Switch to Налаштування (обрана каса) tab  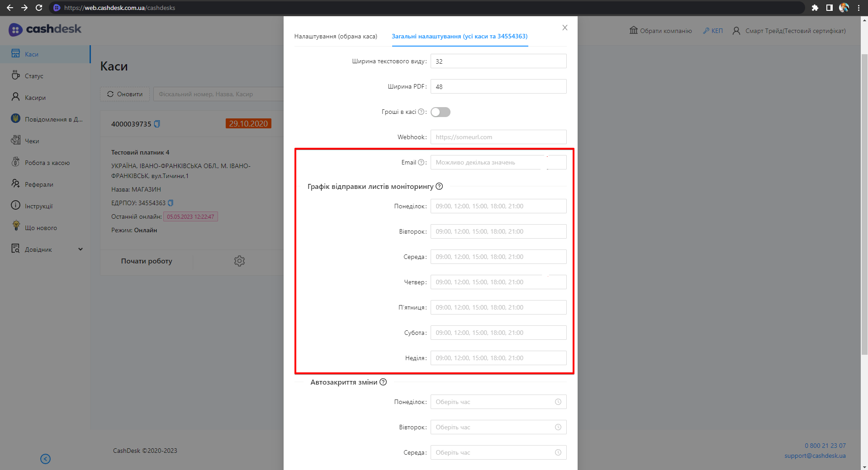click(x=336, y=36)
